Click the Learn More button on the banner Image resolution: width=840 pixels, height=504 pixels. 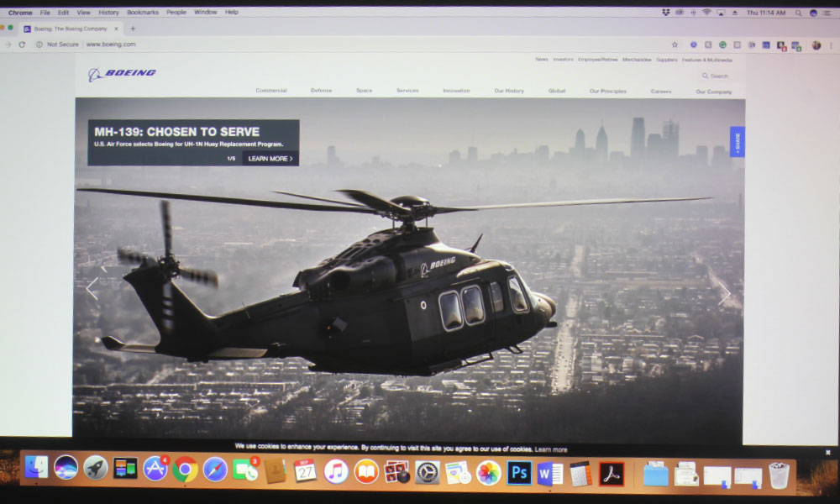[270, 159]
